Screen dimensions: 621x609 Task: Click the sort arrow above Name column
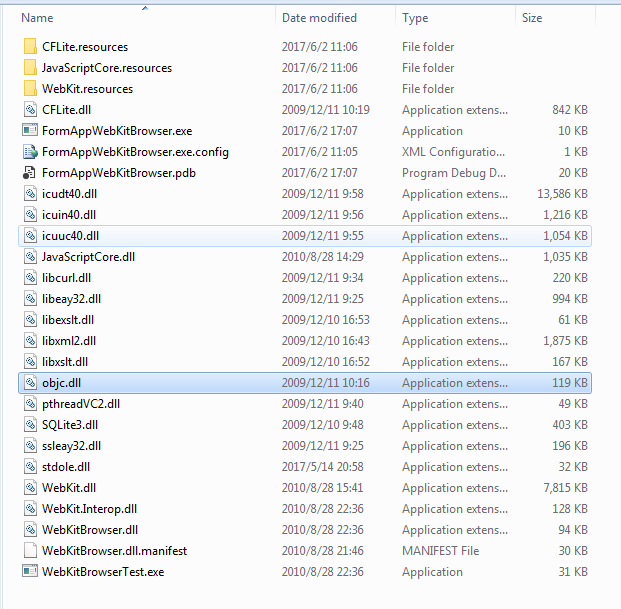pyautogui.click(x=145, y=8)
